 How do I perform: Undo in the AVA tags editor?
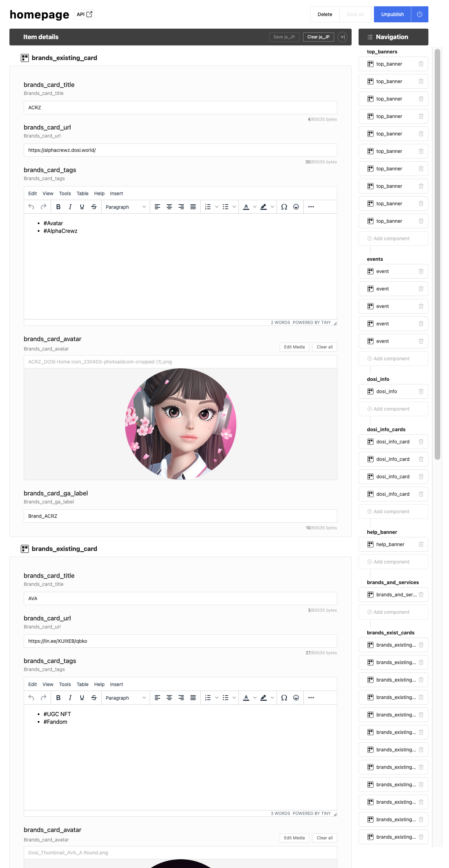(31, 698)
